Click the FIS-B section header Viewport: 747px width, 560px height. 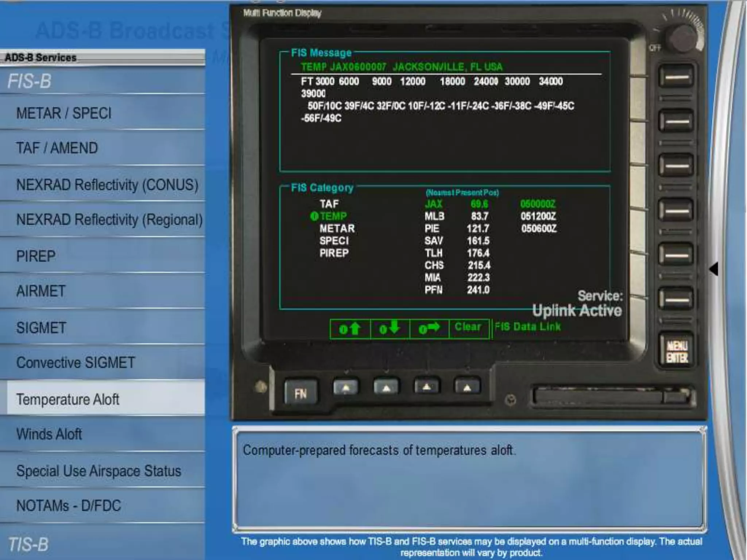[x=30, y=81]
